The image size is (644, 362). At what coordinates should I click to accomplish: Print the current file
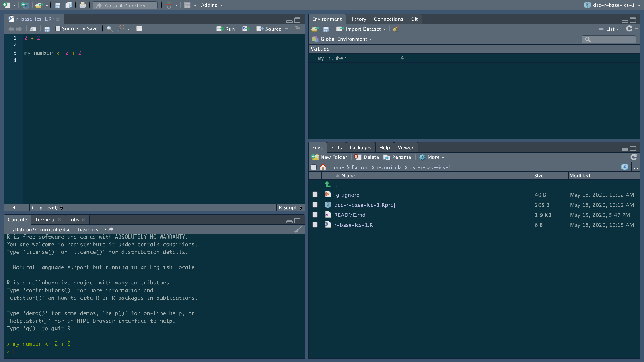point(82,5)
